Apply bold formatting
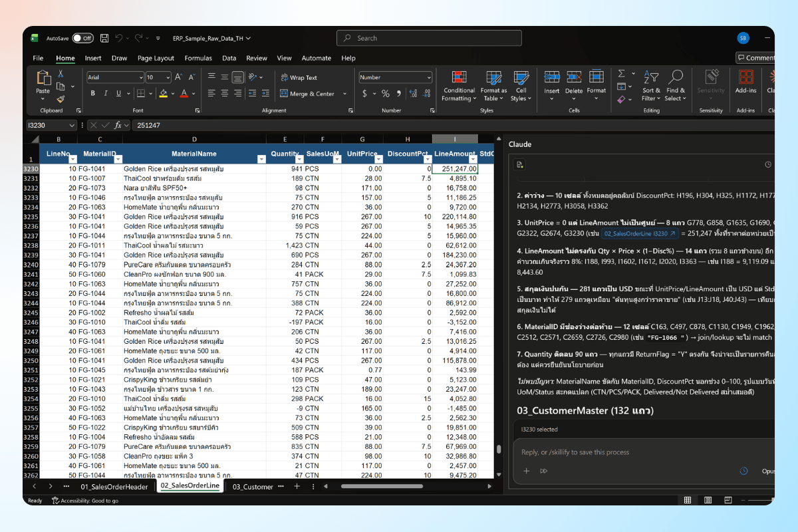 [x=93, y=93]
